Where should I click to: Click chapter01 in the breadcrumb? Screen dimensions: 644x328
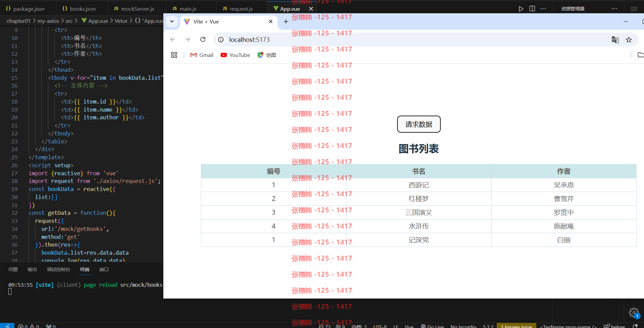pyautogui.click(x=18, y=21)
